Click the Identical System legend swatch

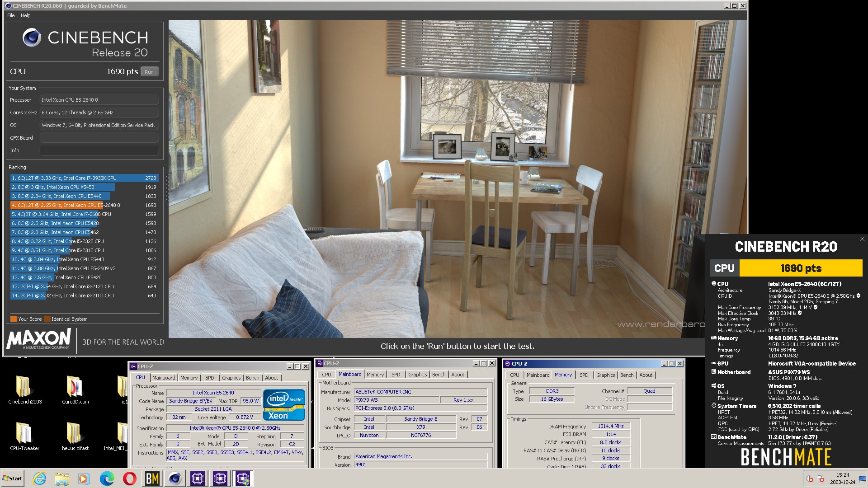(x=47, y=319)
